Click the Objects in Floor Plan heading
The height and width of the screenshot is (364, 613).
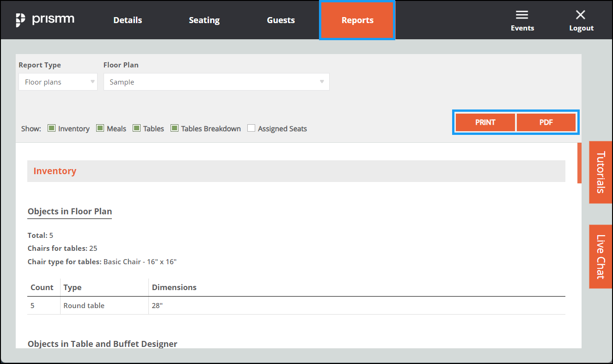click(x=69, y=211)
